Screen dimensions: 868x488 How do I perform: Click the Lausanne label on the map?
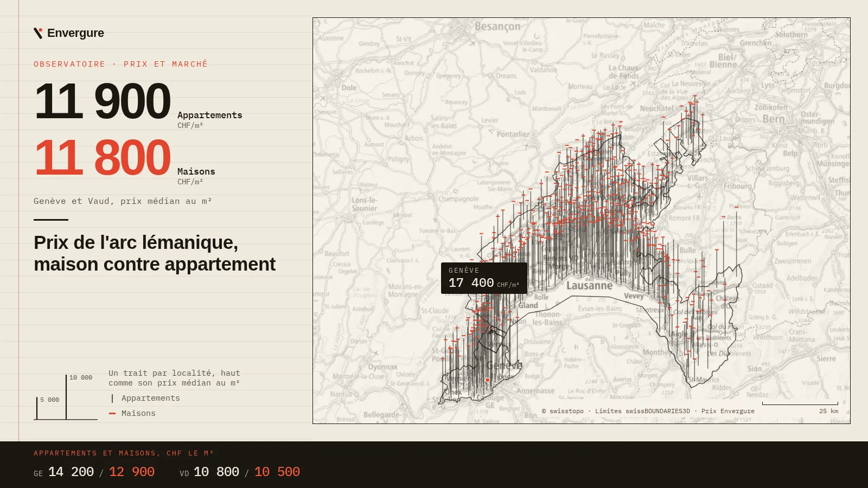coord(589,286)
